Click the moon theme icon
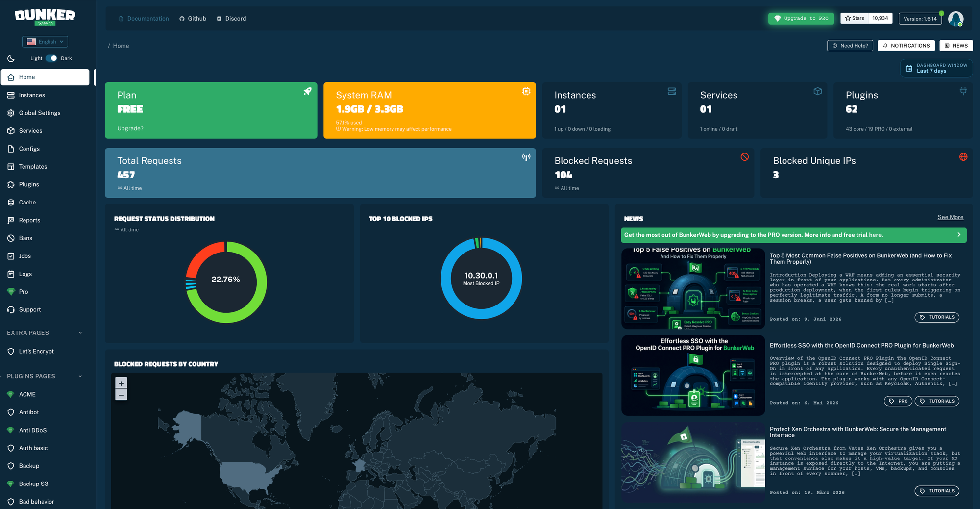The image size is (980, 509). (11, 58)
